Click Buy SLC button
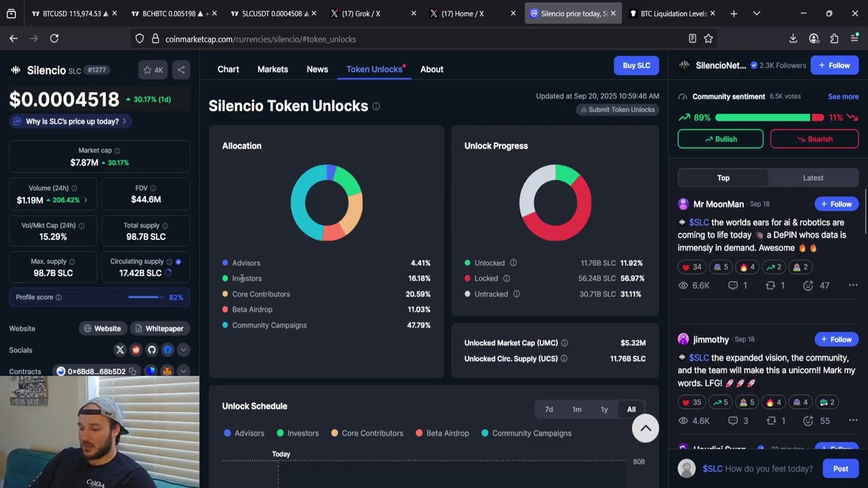The height and width of the screenshot is (488, 868). 637,65
